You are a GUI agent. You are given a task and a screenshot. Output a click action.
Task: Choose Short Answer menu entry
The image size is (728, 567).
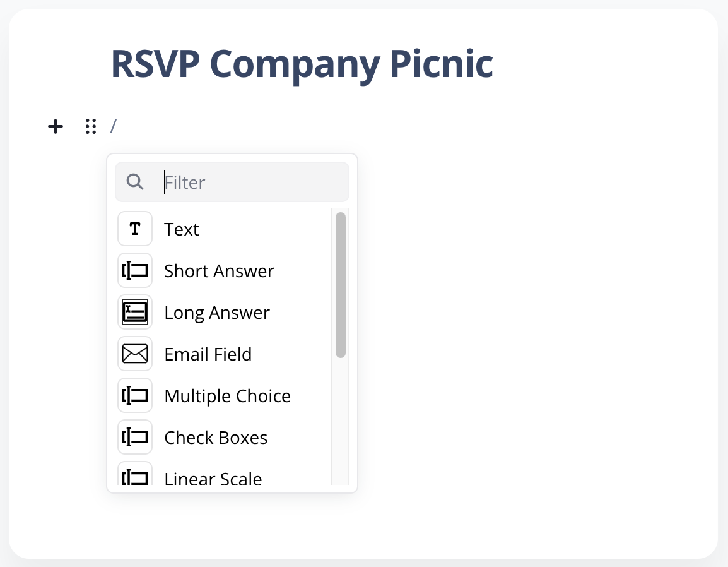coord(219,271)
